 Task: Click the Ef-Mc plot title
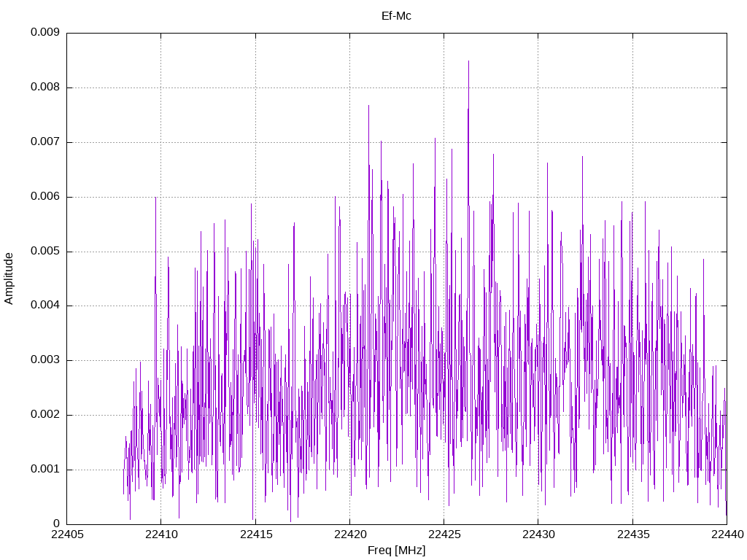[396, 16]
